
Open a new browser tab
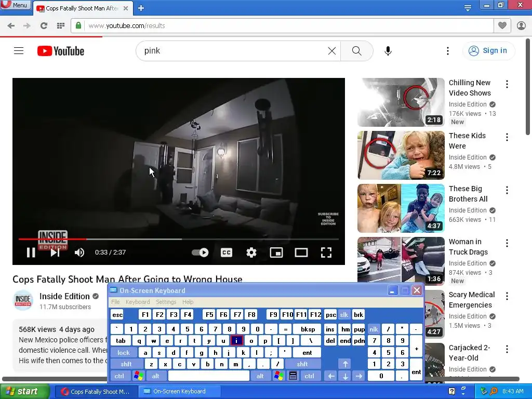[141, 8]
